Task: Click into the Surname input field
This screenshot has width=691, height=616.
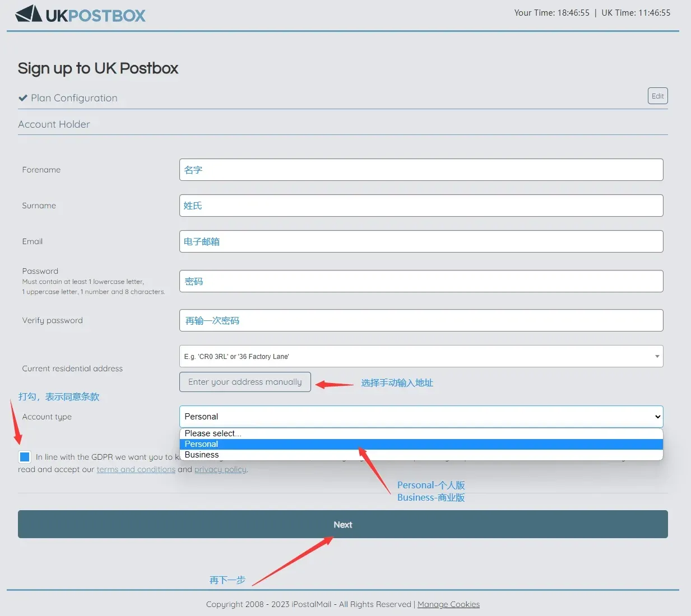Action: pyautogui.click(x=421, y=206)
